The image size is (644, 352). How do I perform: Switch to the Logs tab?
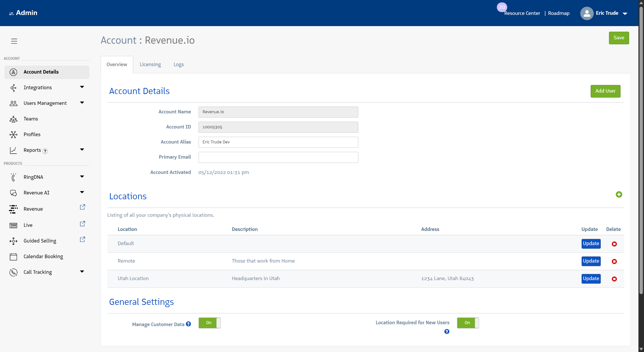[179, 65]
